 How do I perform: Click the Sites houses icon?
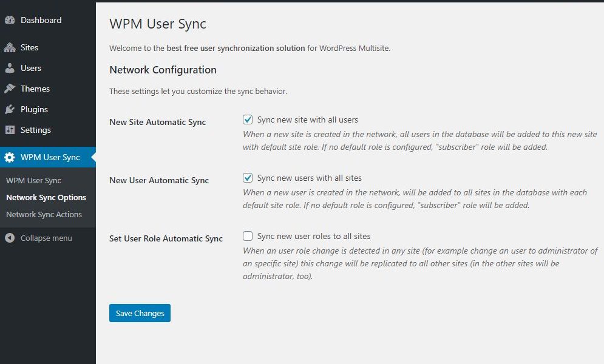pos(10,47)
